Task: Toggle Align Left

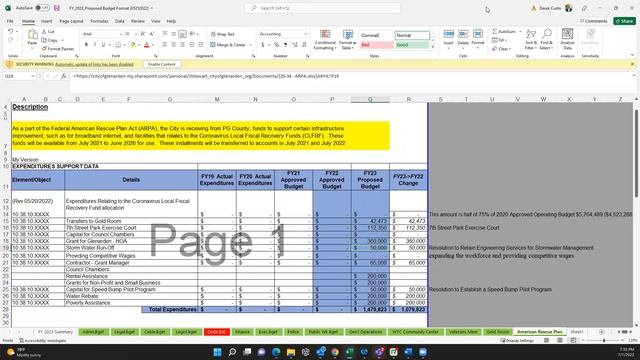Action: (164, 44)
